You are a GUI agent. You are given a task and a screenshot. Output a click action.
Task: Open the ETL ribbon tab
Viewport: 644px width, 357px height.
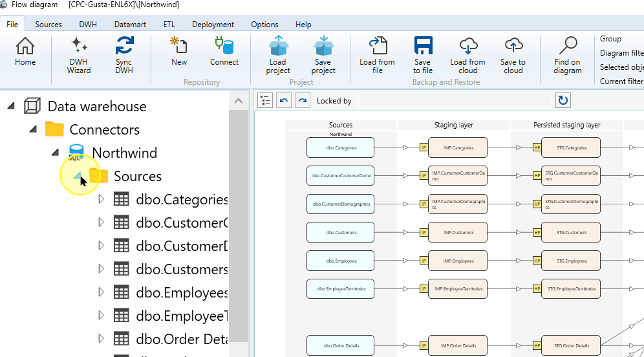click(169, 24)
